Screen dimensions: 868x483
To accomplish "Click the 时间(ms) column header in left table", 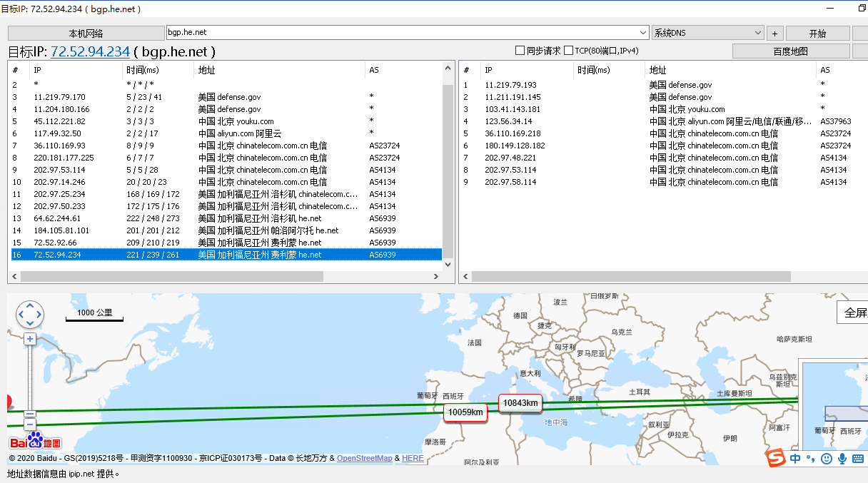I will coord(143,70).
